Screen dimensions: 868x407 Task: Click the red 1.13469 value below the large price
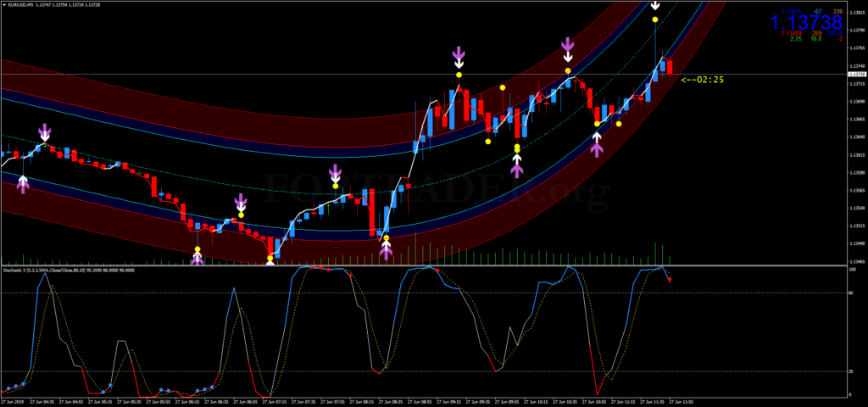pyautogui.click(x=792, y=33)
